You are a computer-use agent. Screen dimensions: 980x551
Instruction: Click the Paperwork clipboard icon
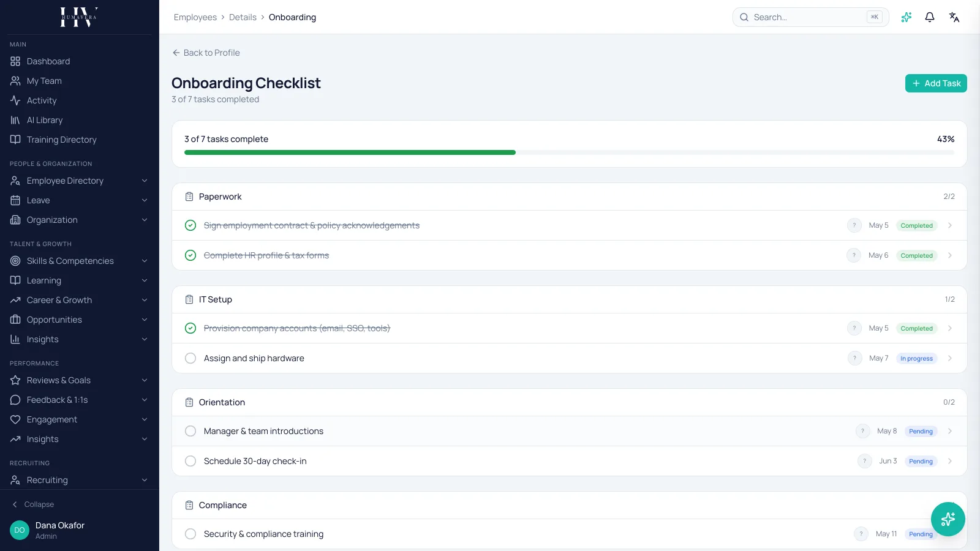[189, 197]
